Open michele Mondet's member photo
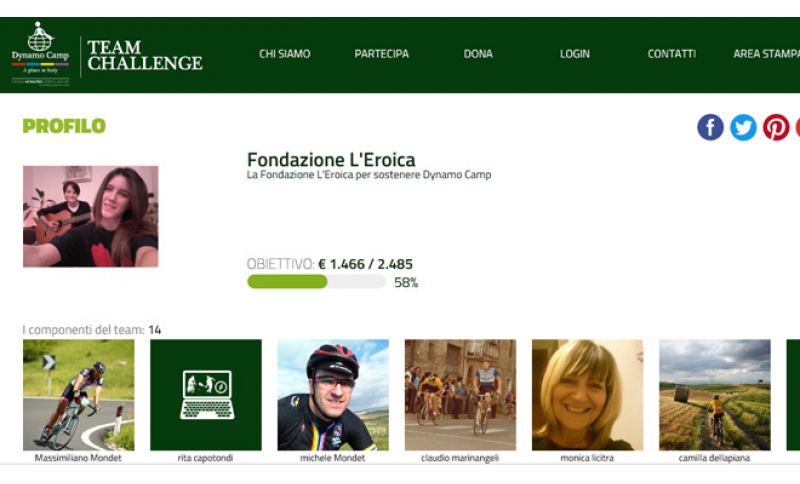The height and width of the screenshot is (484, 800). (333, 395)
